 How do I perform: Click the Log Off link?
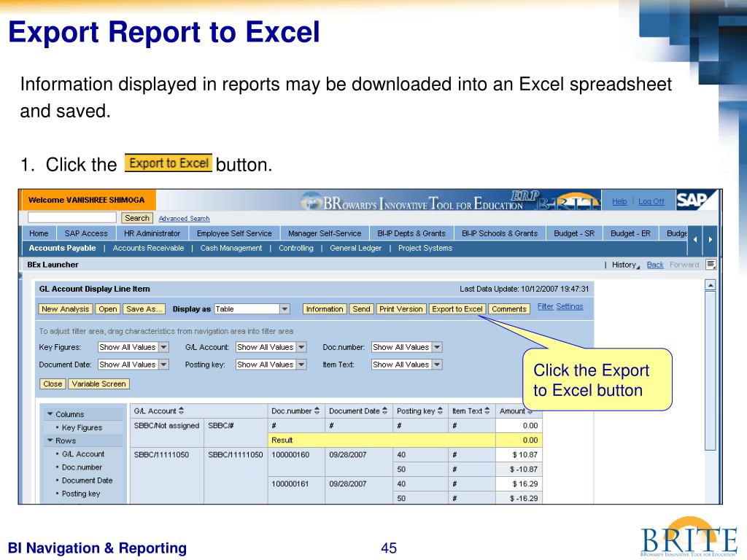click(651, 201)
